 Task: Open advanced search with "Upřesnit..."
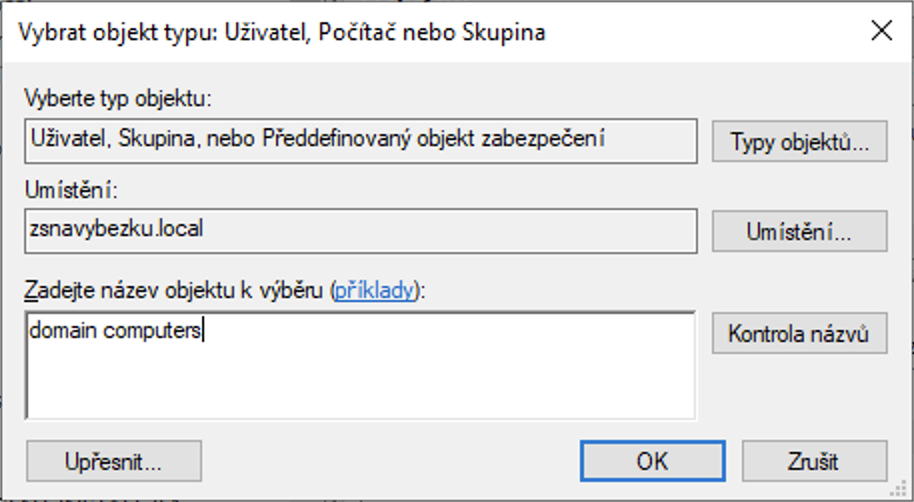tap(114, 462)
